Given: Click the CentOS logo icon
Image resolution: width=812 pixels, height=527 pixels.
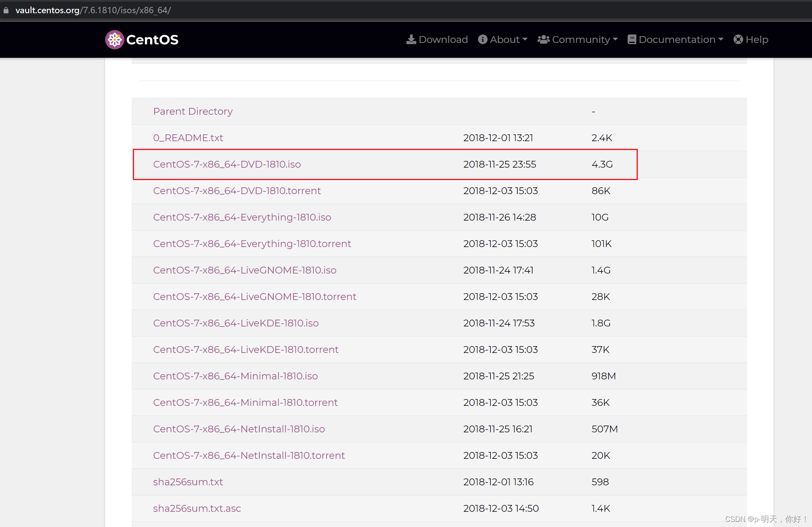Looking at the screenshot, I should point(114,40).
